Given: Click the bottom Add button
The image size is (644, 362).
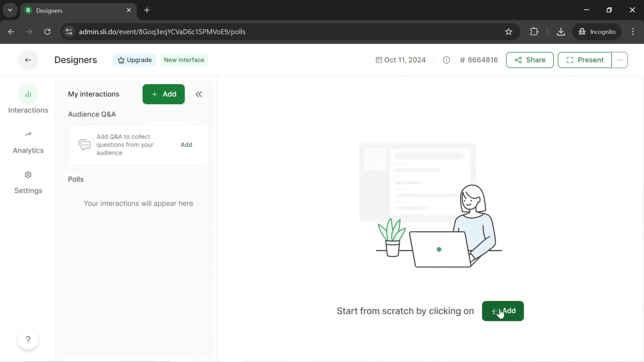Looking at the screenshot, I should point(503,311).
